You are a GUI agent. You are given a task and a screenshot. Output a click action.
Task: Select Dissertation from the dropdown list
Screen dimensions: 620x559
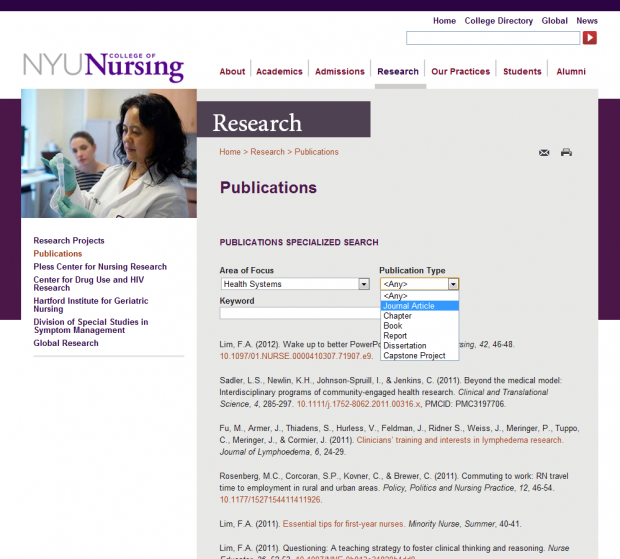tap(420, 346)
